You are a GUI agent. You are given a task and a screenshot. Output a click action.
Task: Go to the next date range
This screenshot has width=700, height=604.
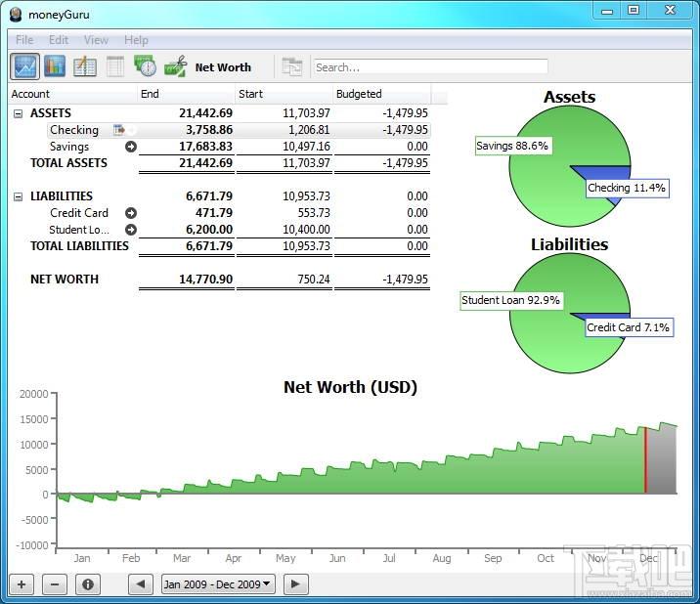coord(295,583)
